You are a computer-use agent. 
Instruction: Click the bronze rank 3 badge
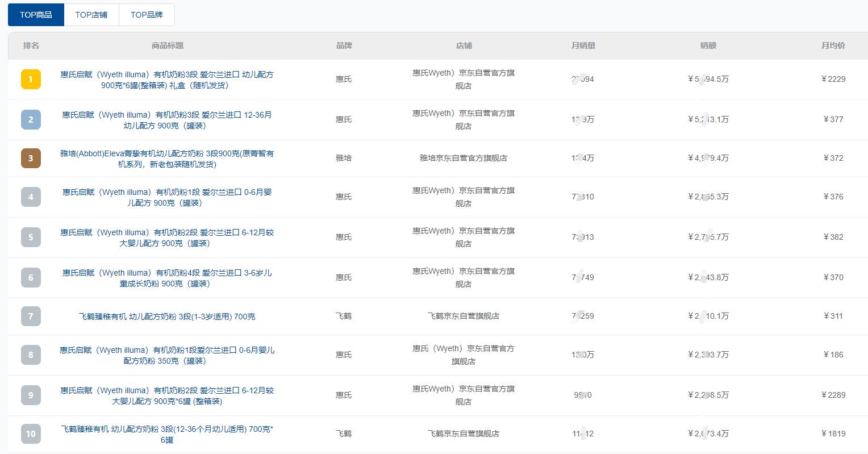(x=31, y=158)
